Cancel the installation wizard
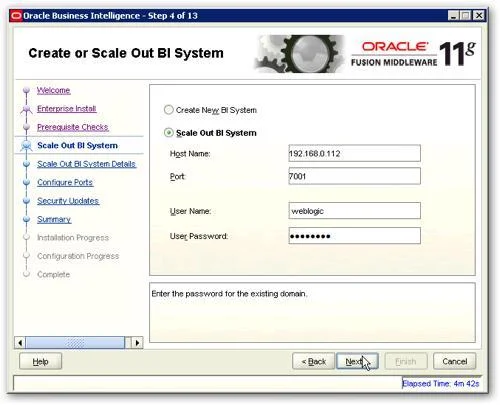Image resolution: width=500 pixels, height=405 pixels. [x=455, y=361]
